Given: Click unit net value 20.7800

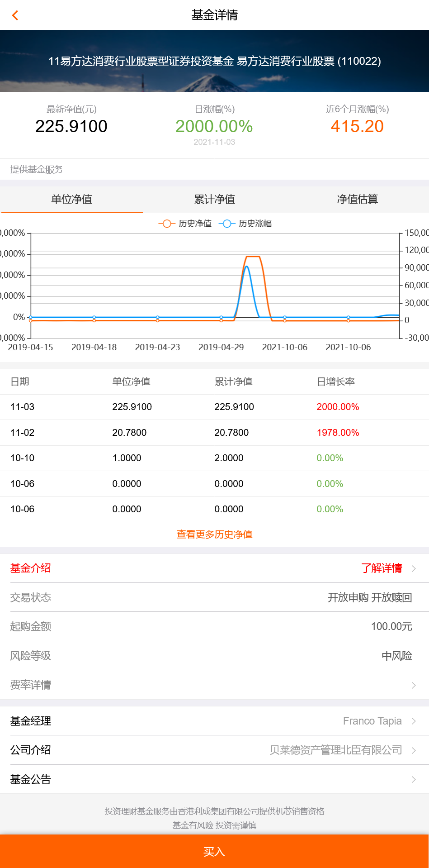Looking at the screenshot, I should [x=129, y=433].
